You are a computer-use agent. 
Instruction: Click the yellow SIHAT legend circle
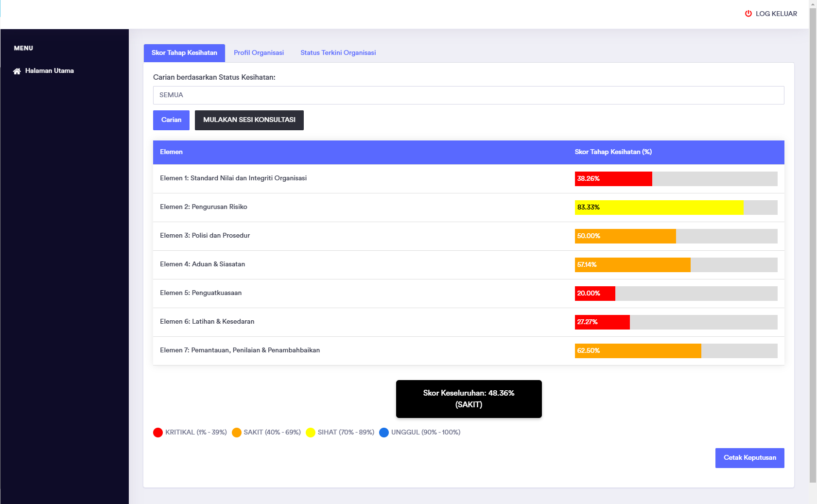(x=311, y=433)
